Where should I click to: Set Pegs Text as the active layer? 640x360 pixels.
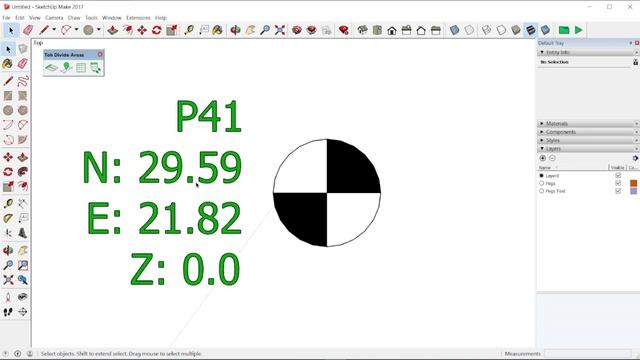point(542,191)
